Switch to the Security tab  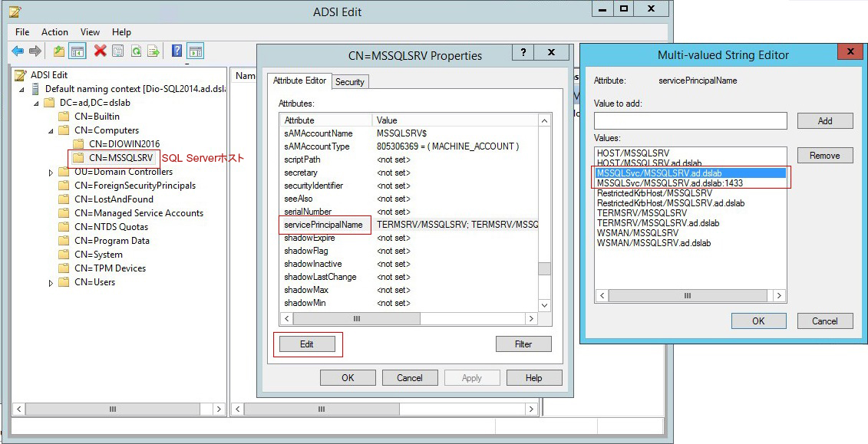coord(349,81)
